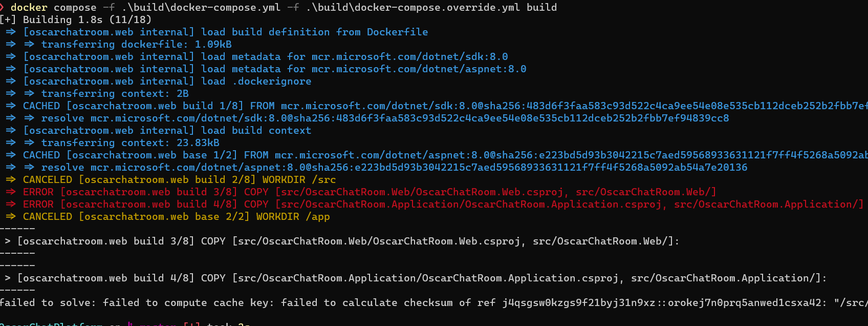Click nested arrow before transferring dockerfile
Viewport: 868px width, 326px height.
[x=29, y=45]
